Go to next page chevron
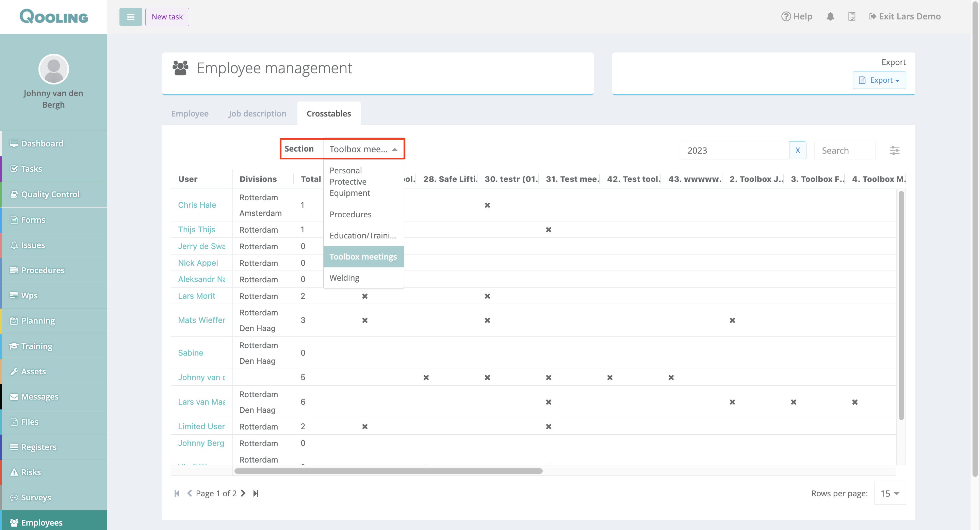The height and width of the screenshot is (530, 980). coord(243,494)
